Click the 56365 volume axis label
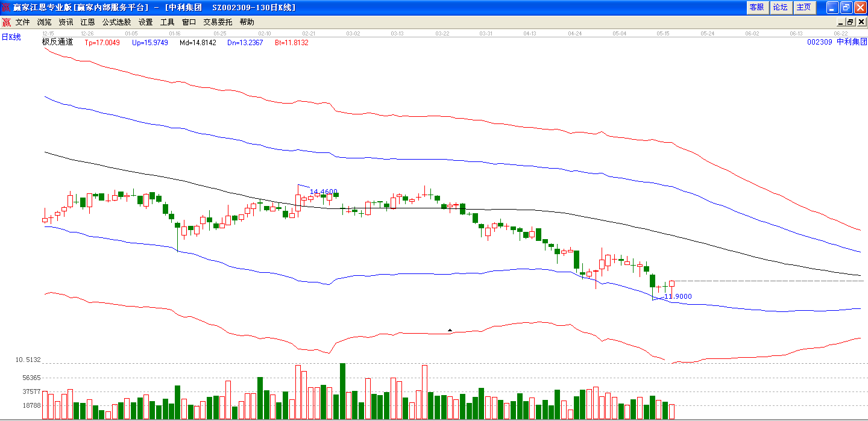 pos(31,378)
